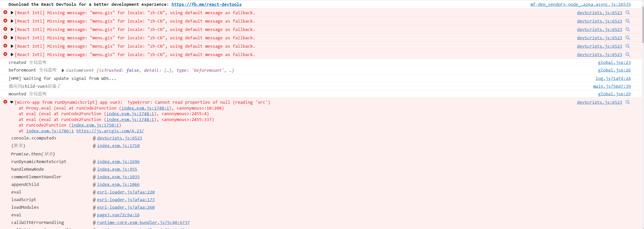Screen dimensions: 644x229
Task: Click magnifier icon on first React Intl error
Action: 628,13
